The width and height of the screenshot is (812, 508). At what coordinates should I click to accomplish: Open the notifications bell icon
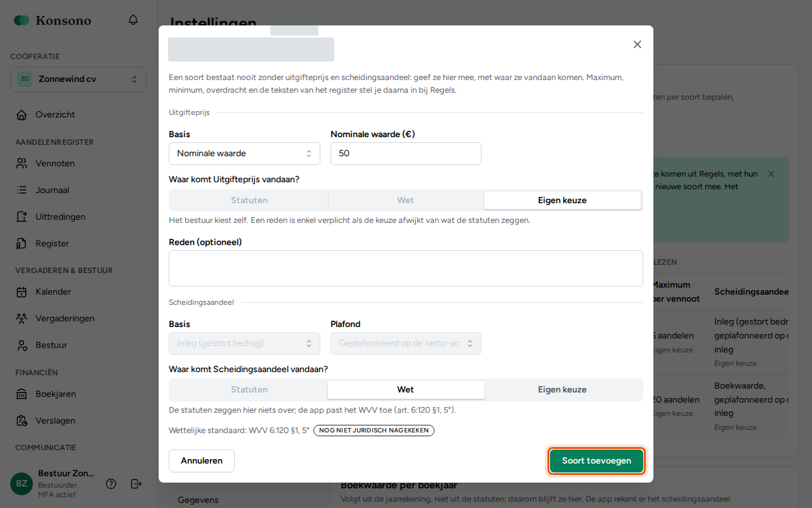coord(133,20)
